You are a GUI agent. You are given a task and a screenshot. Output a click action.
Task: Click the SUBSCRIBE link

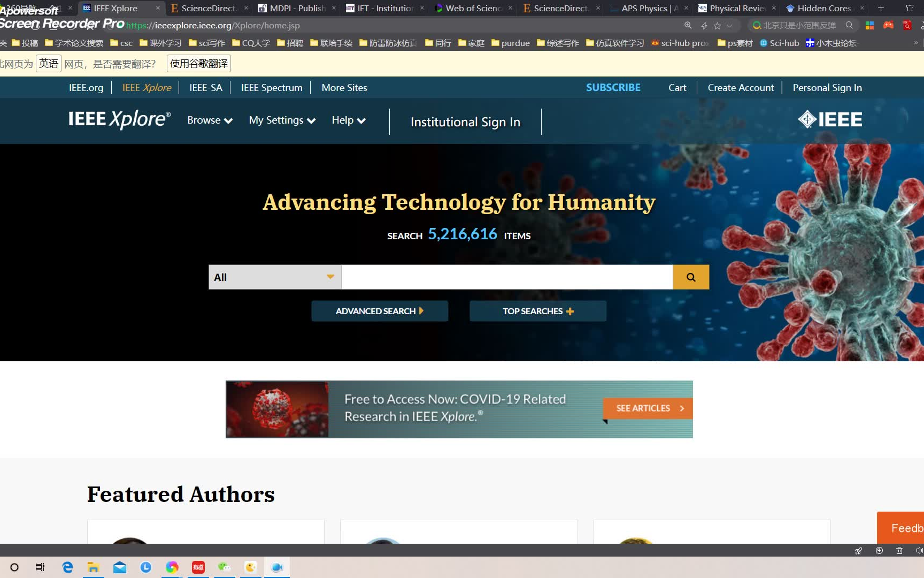click(613, 88)
